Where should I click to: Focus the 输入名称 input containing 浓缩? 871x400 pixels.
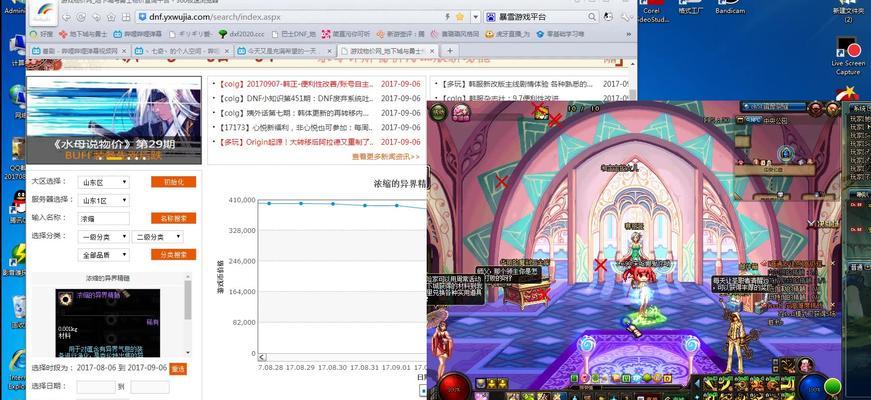pyautogui.click(x=103, y=218)
